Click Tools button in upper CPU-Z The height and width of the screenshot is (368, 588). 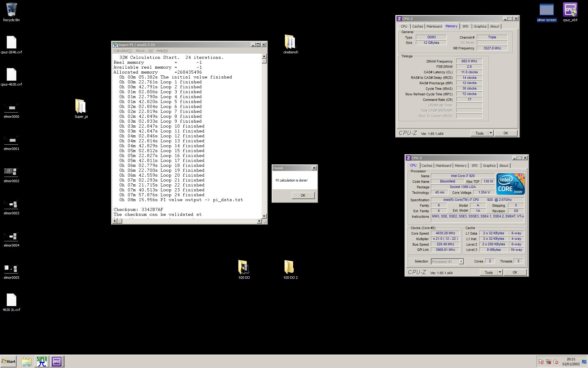point(479,133)
